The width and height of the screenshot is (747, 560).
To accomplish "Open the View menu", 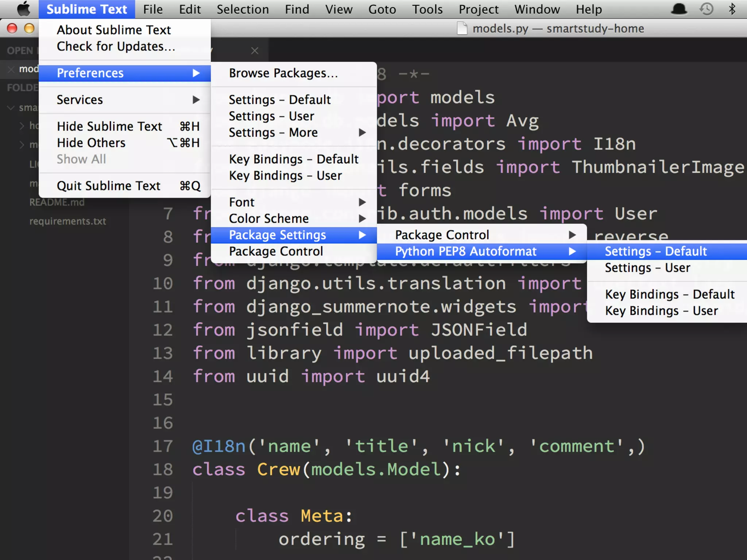I will tap(339, 9).
